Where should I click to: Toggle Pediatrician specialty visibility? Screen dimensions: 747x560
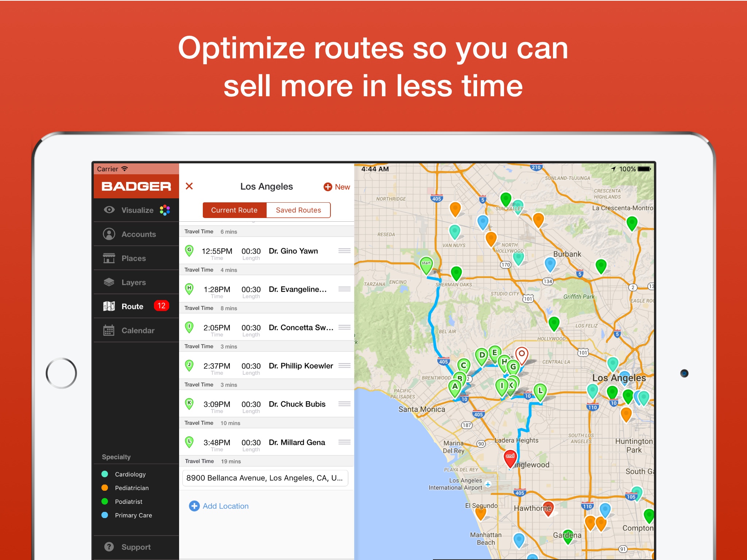click(105, 484)
